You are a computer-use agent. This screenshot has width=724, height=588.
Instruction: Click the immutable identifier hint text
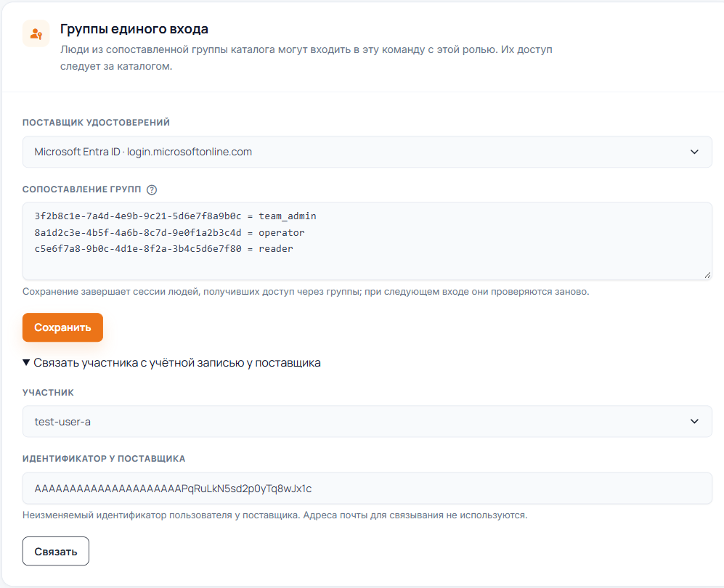click(x=274, y=515)
